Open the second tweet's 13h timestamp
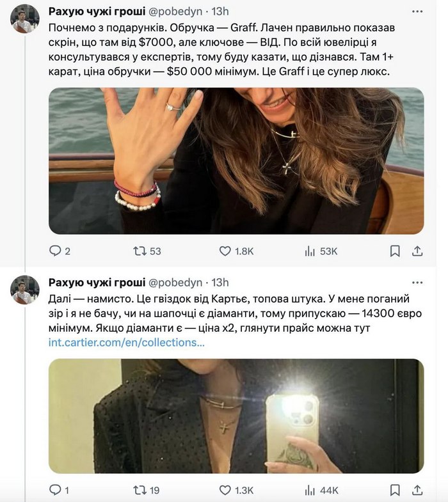Viewport: 448px width, 502px height. [220, 282]
